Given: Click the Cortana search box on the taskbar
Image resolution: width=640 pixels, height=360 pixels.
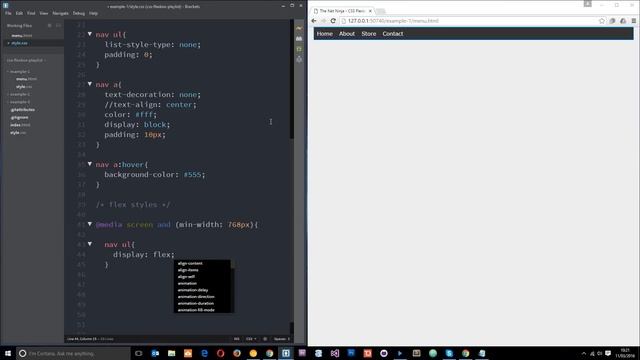Looking at the screenshot, I should (x=73, y=353).
